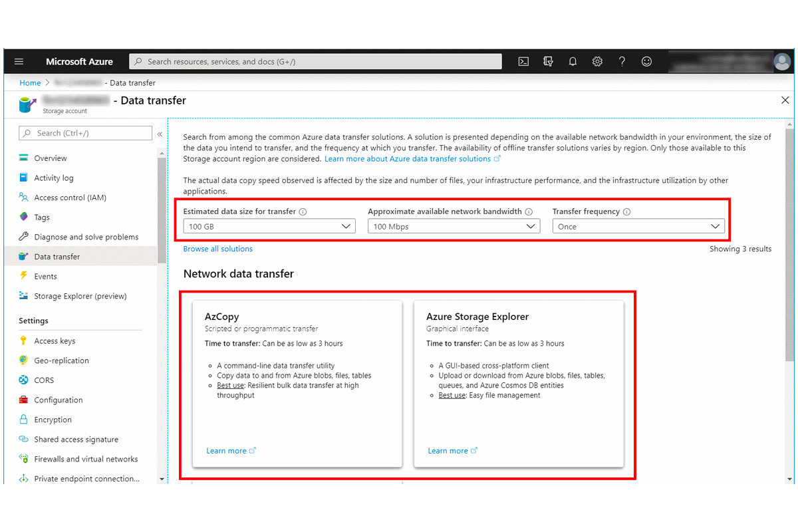The height and width of the screenshot is (532, 798).
Task: Open the feedback smiley icon
Action: coord(646,61)
